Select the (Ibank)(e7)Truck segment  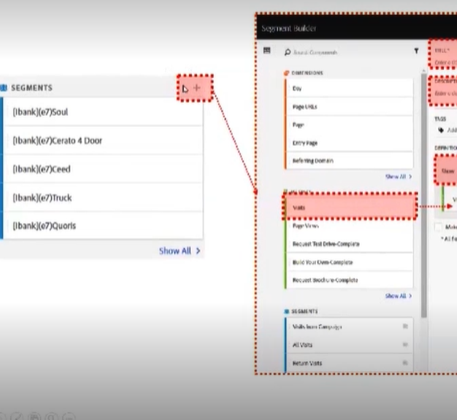(x=103, y=198)
